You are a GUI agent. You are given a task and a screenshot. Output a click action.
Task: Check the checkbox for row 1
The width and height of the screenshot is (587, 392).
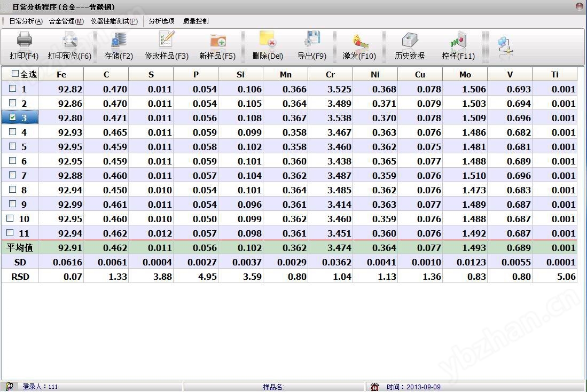click(12, 89)
